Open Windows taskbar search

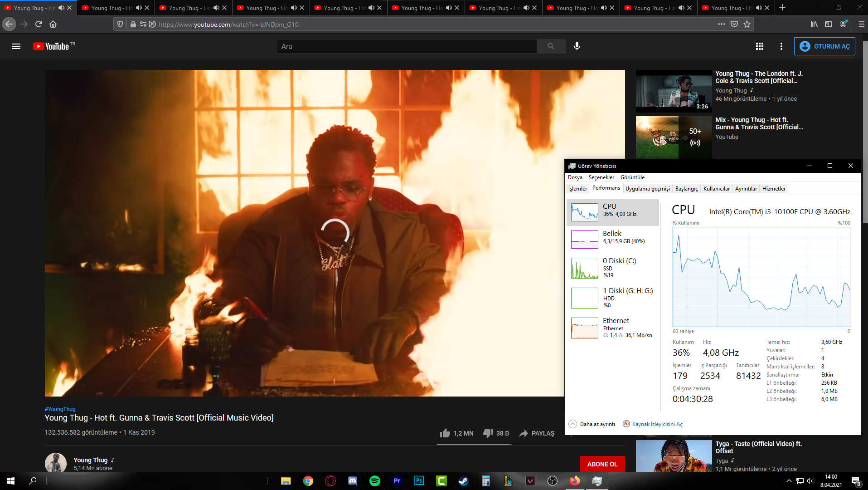point(33,481)
